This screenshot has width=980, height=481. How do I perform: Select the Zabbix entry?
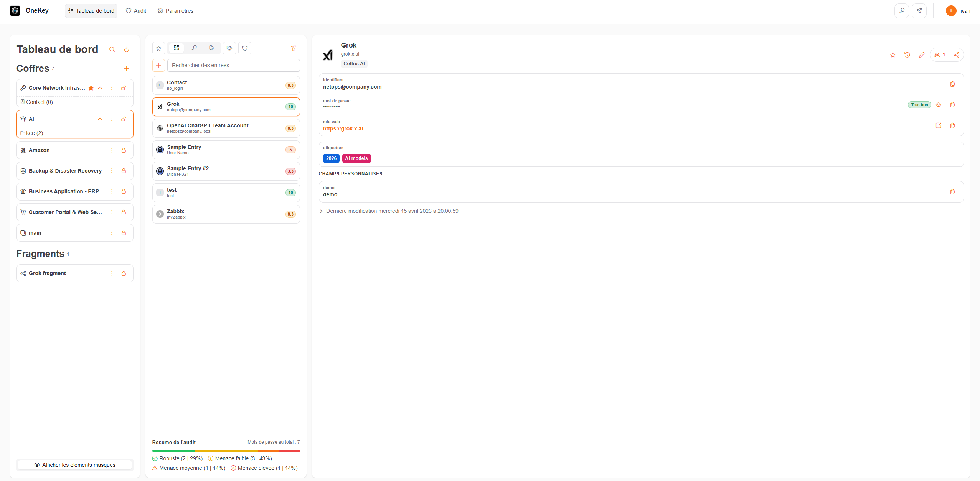[x=226, y=214]
